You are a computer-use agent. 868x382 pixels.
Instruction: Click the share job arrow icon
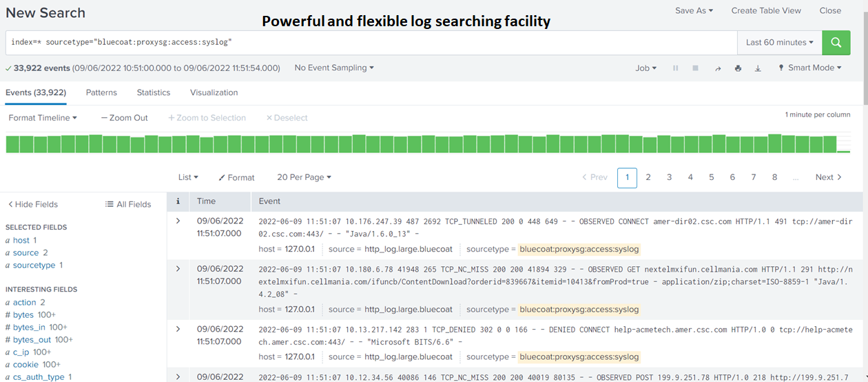pos(718,68)
